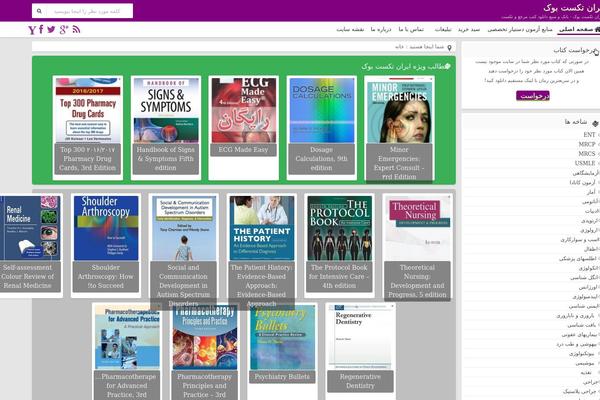Open the Facebook social icon
Image resolution: width=600 pixels, height=400 pixels.
(41, 29)
